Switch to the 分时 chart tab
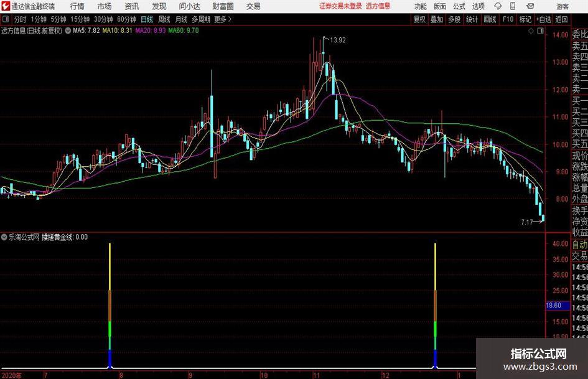 (20, 19)
